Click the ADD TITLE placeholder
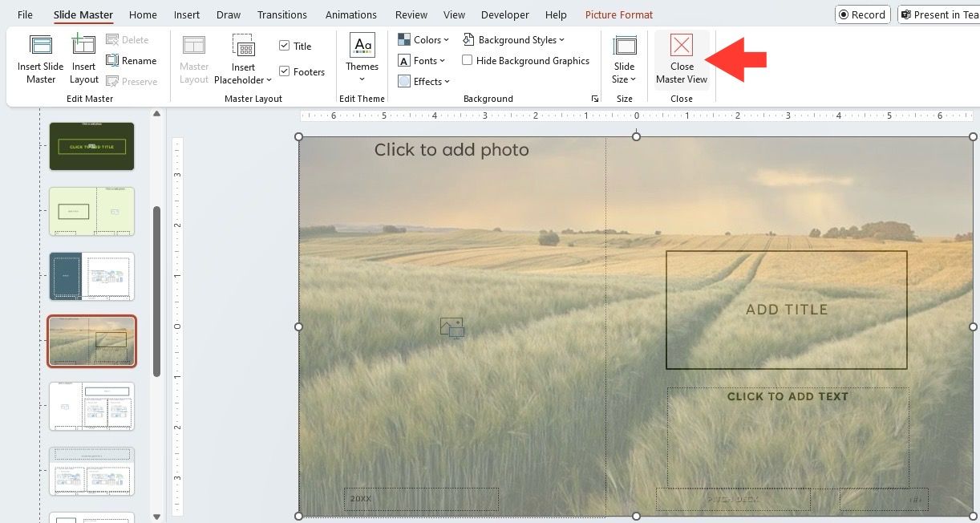980x523 pixels. 786,310
